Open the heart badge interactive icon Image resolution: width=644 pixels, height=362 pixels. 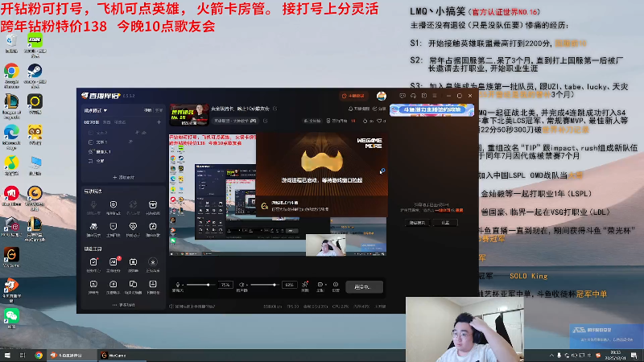[x=133, y=227]
